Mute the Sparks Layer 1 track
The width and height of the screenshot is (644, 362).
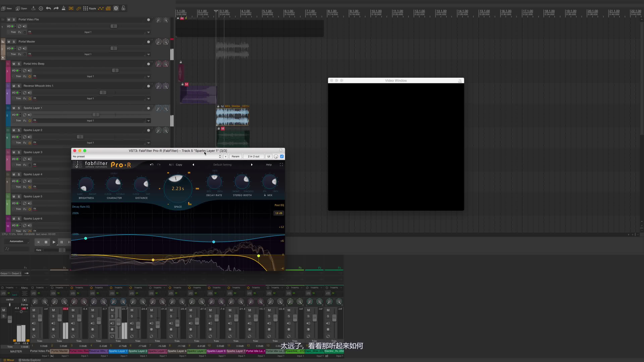point(14,108)
